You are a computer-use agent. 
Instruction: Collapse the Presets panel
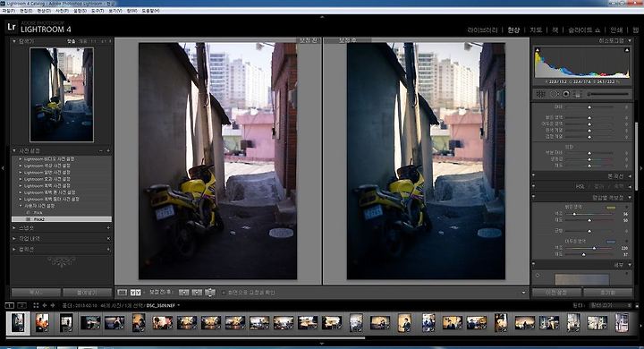pyautogui.click(x=14, y=151)
